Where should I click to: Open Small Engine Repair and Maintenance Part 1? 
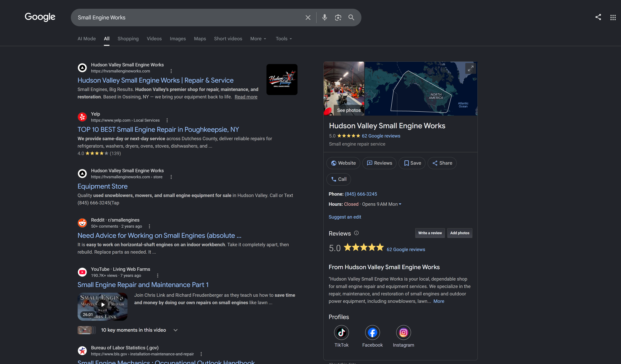click(143, 285)
